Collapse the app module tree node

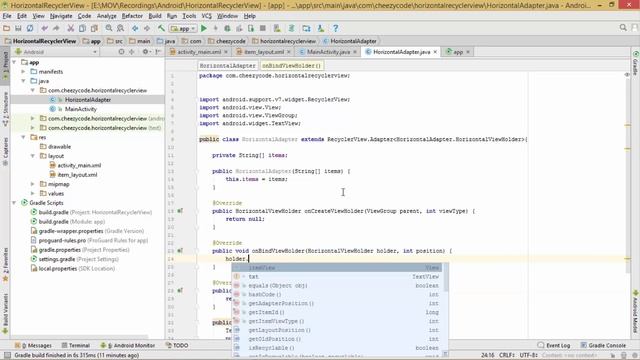[15, 62]
